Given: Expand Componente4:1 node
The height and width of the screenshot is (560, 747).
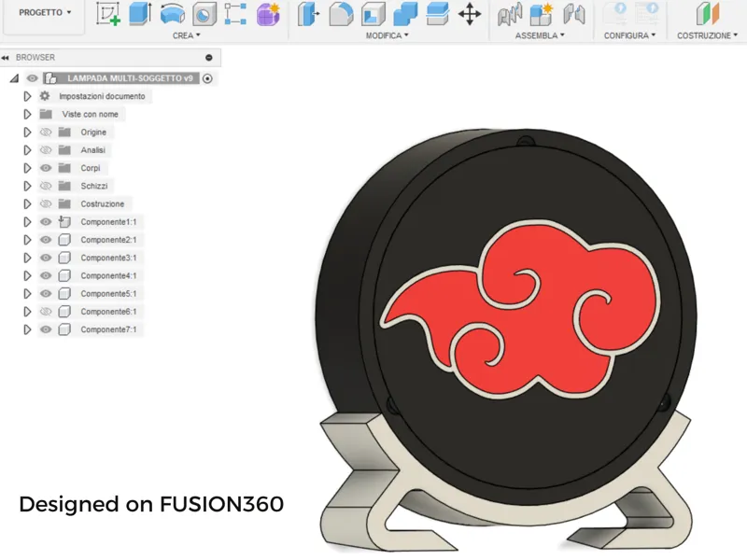Looking at the screenshot, I should [27, 275].
